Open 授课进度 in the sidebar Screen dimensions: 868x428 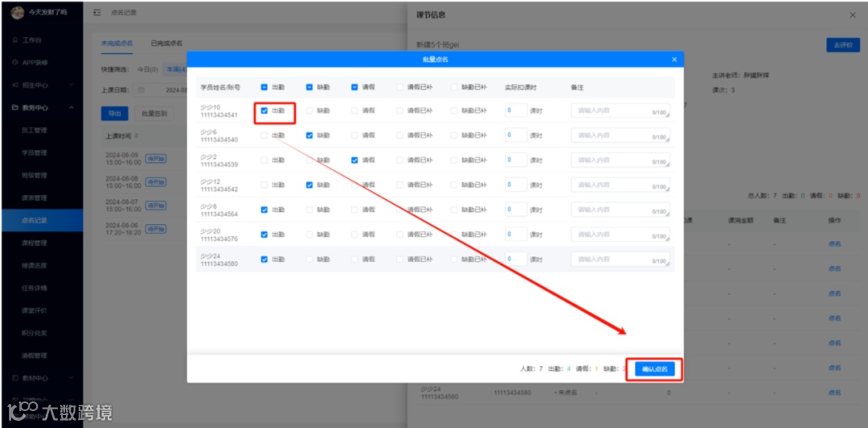tap(35, 266)
